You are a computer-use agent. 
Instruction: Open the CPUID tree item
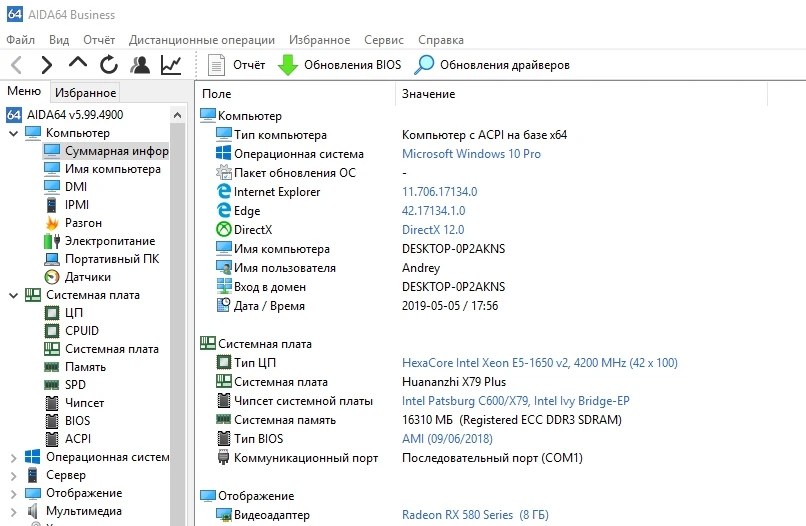(71, 331)
